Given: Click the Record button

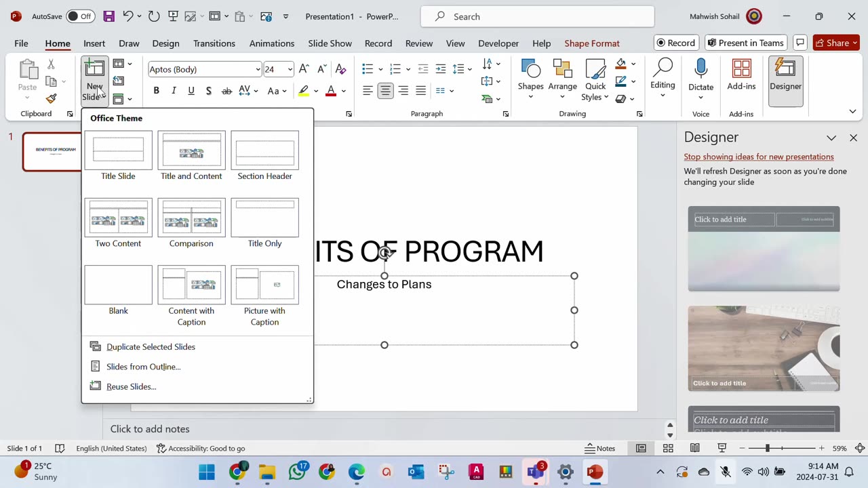Looking at the screenshot, I should click(x=675, y=43).
